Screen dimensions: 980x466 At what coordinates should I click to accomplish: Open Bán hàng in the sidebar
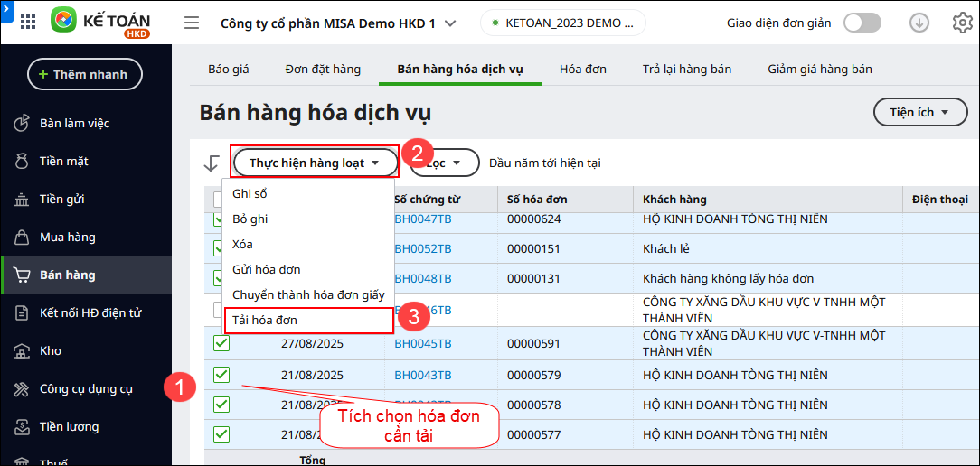click(68, 275)
